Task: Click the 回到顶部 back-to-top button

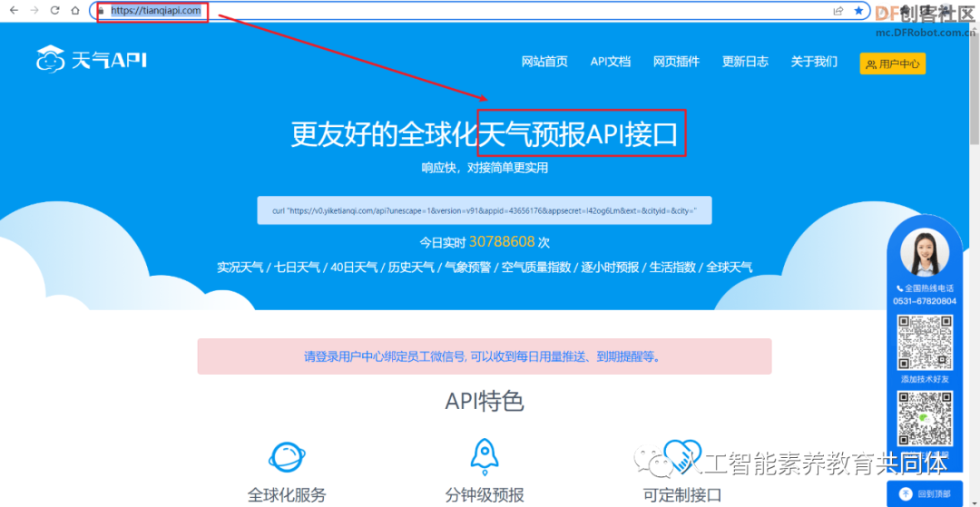Action: tap(925, 493)
